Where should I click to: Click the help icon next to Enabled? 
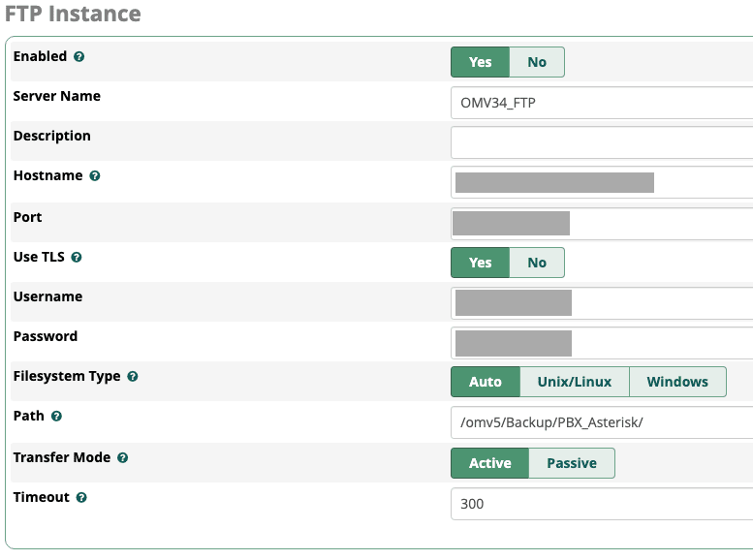pyautogui.click(x=79, y=57)
